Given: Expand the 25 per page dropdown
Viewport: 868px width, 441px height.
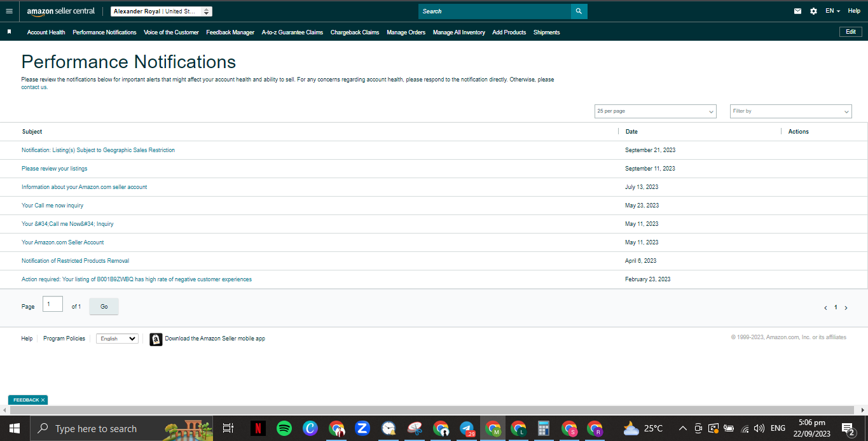Looking at the screenshot, I should pos(655,111).
